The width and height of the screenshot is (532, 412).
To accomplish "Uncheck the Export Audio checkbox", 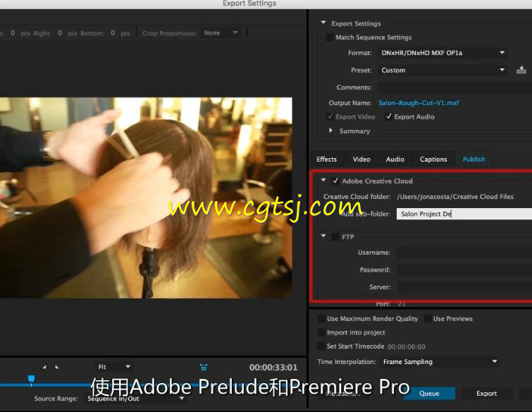I will 388,116.
